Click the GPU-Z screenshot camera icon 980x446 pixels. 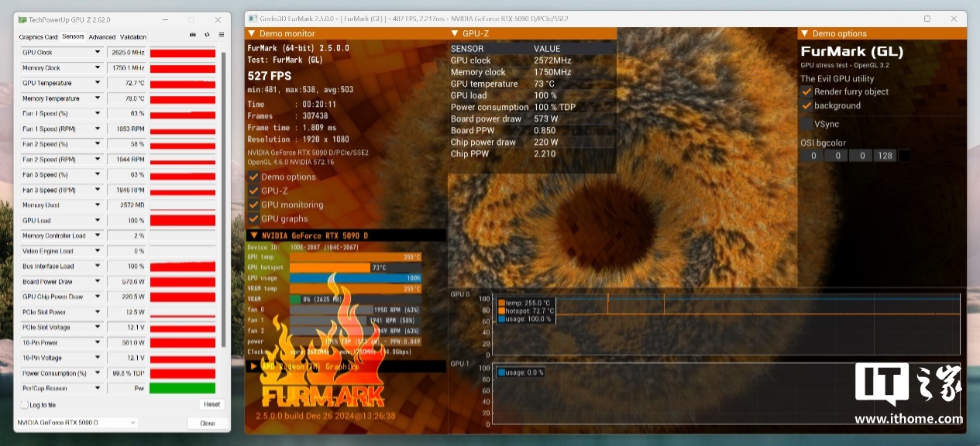click(193, 35)
